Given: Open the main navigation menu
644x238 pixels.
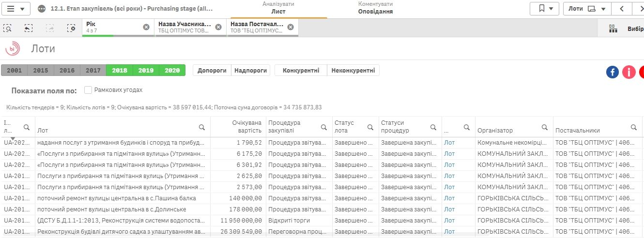Looking at the screenshot, I should click(16, 9).
